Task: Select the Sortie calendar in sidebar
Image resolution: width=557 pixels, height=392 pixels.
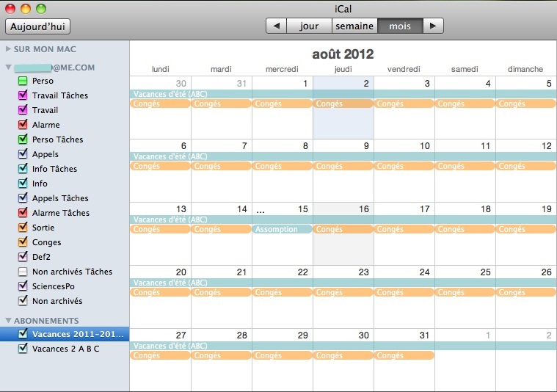Action: [43, 228]
